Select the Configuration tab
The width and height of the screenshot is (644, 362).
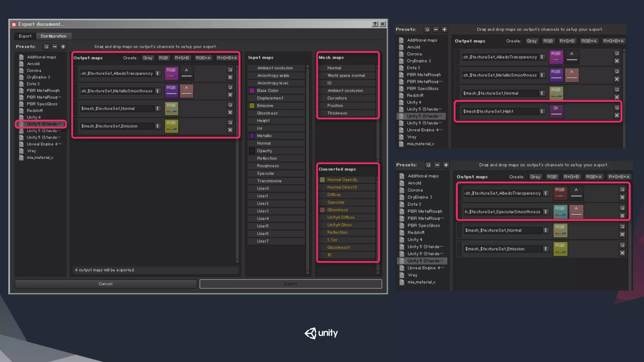tap(53, 36)
